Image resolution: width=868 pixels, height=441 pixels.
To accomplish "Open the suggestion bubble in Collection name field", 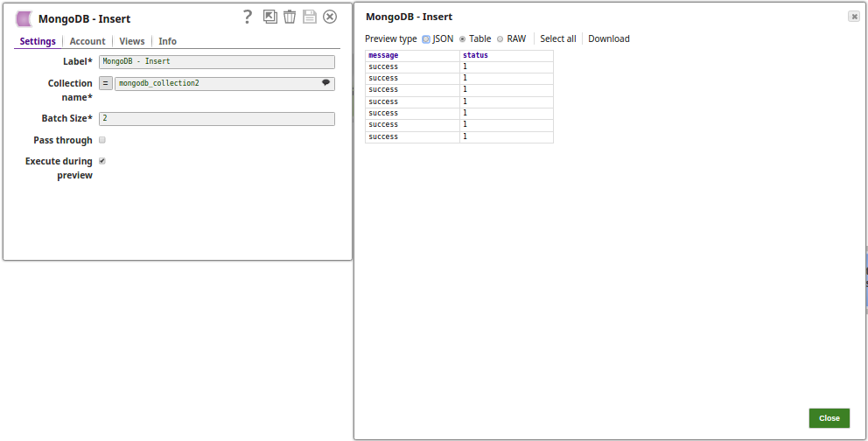I will click(x=326, y=82).
